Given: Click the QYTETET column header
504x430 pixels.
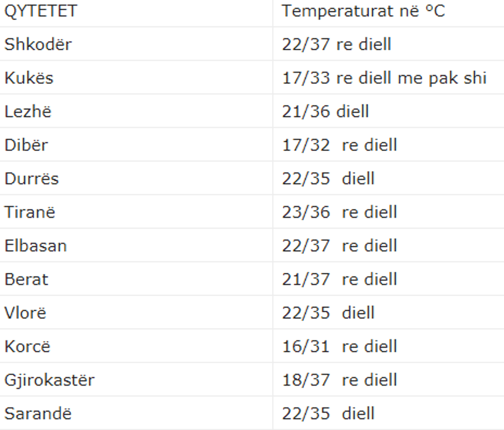Looking at the screenshot, I should (41, 11).
